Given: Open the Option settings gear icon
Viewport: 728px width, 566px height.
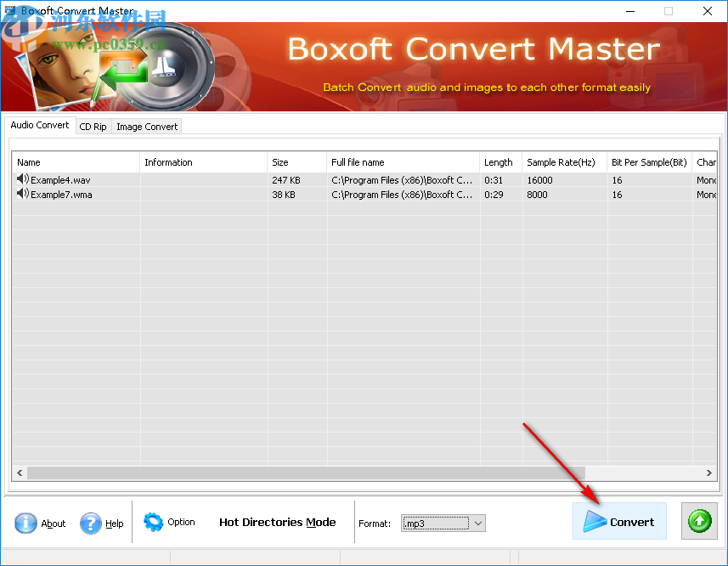Looking at the screenshot, I should click(153, 523).
